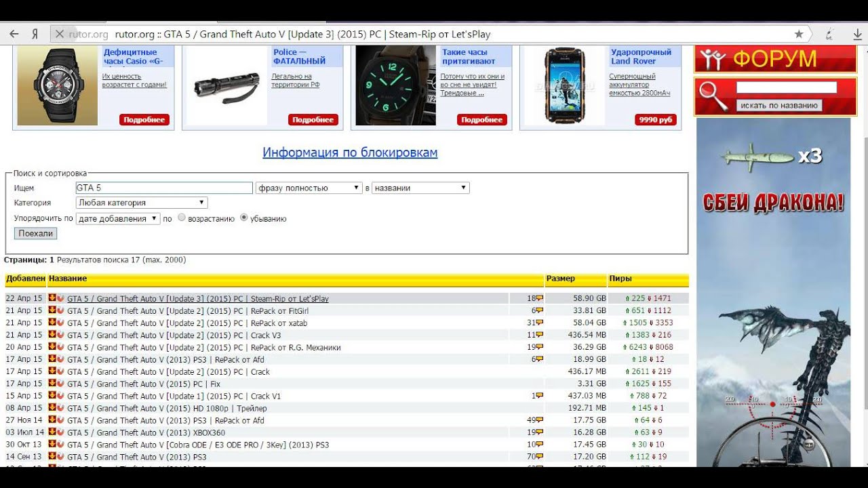This screenshot has height=488, width=868.
Task: Click the download icon for XBOX360 row
Action: click(52, 432)
